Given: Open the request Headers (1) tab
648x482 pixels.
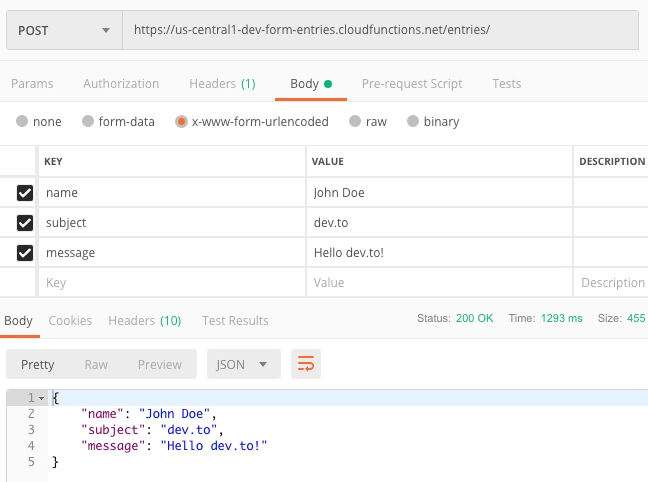Looking at the screenshot, I should coord(222,84).
